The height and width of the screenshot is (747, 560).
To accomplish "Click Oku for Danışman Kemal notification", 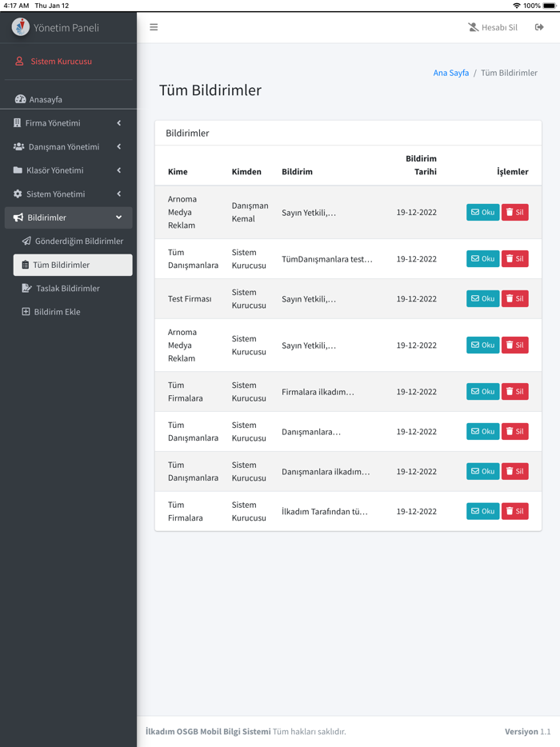I will click(482, 213).
